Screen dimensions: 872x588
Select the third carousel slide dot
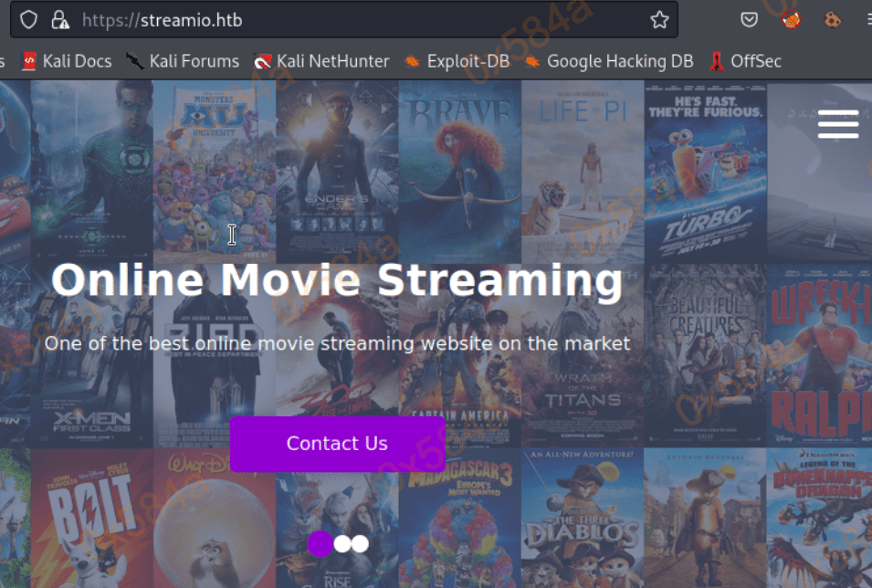(x=360, y=544)
